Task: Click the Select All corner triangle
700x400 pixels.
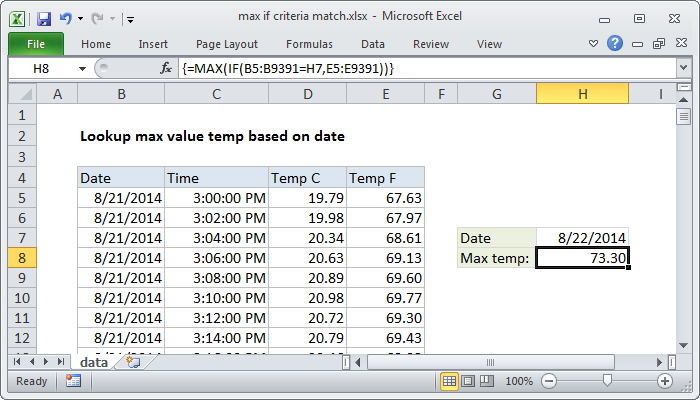Action: [x=23, y=94]
